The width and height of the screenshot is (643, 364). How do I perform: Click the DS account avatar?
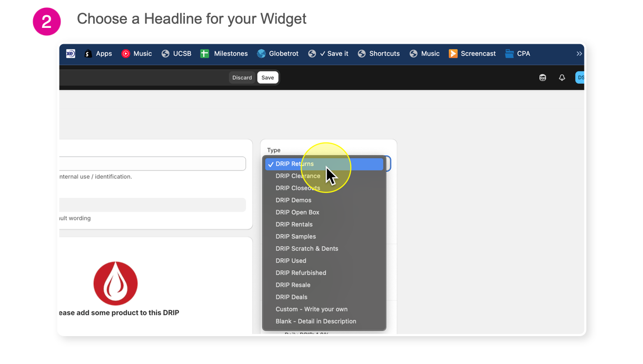coord(580,77)
